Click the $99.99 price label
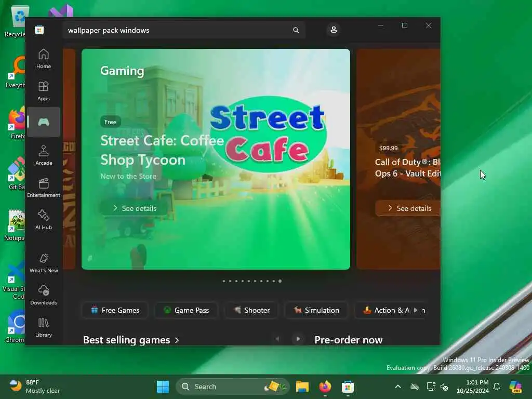This screenshot has width=532, height=399. [388, 148]
